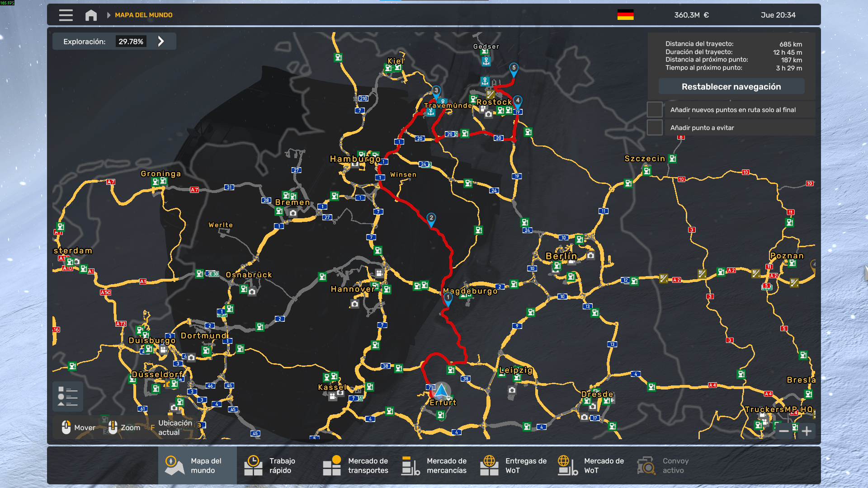Select waypoint marker 5 near Gedser
This screenshot has height=488, width=868.
514,69
